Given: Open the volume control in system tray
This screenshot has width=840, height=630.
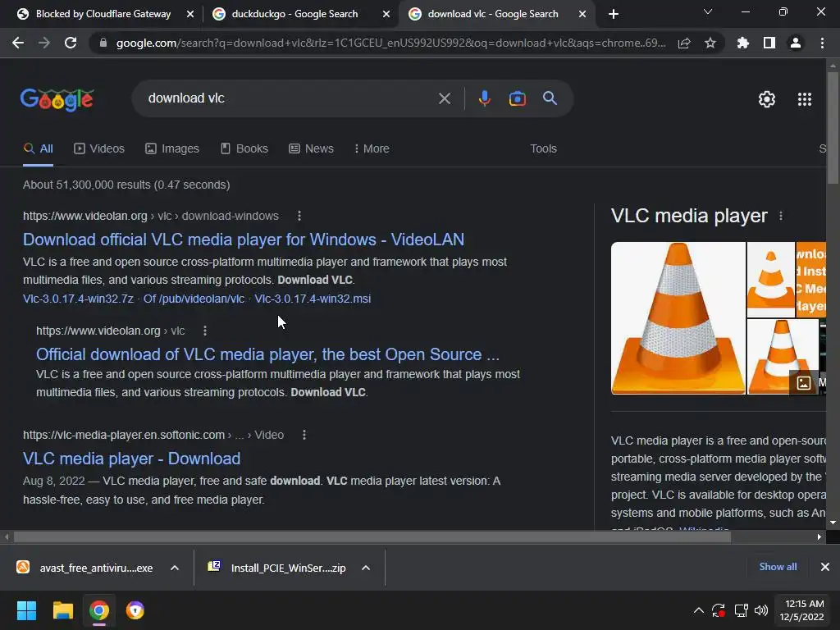Looking at the screenshot, I should pyautogui.click(x=760, y=610).
